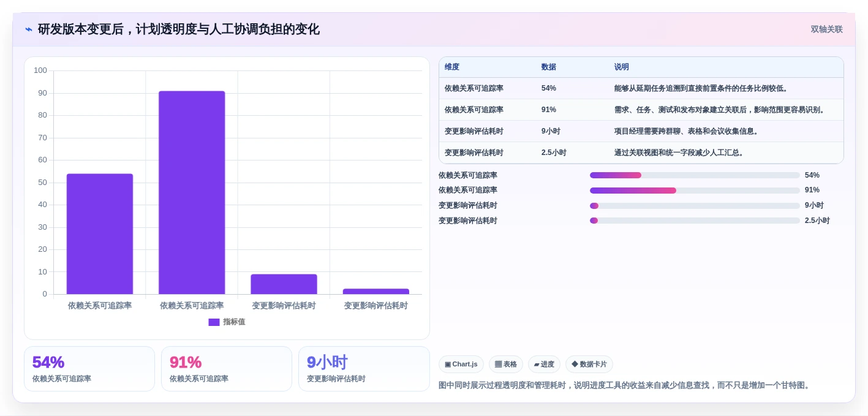Select the 表格 chip
This screenshot has width=868, height=416.
506,364
